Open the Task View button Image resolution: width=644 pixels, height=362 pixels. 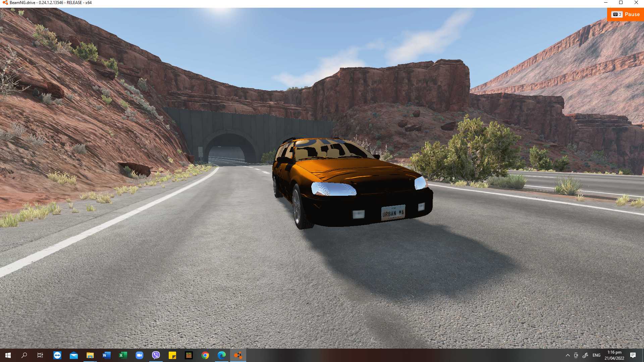(x=40, y=355)
